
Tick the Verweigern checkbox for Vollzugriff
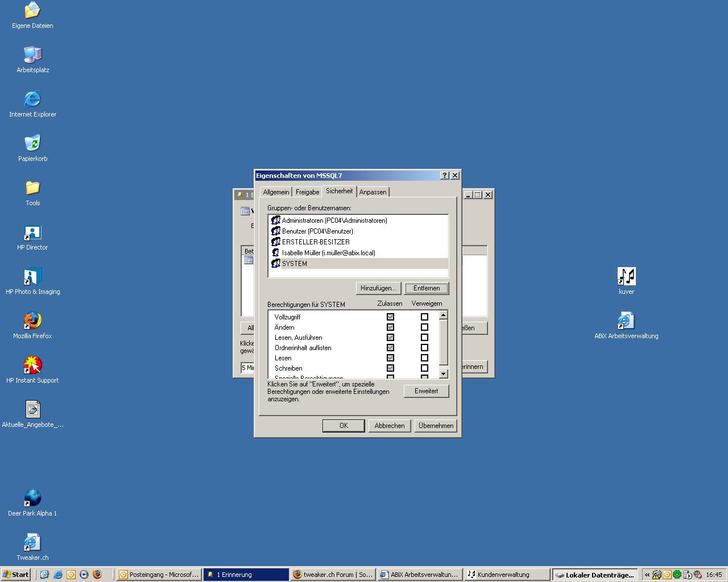click(x=424, y=317)
